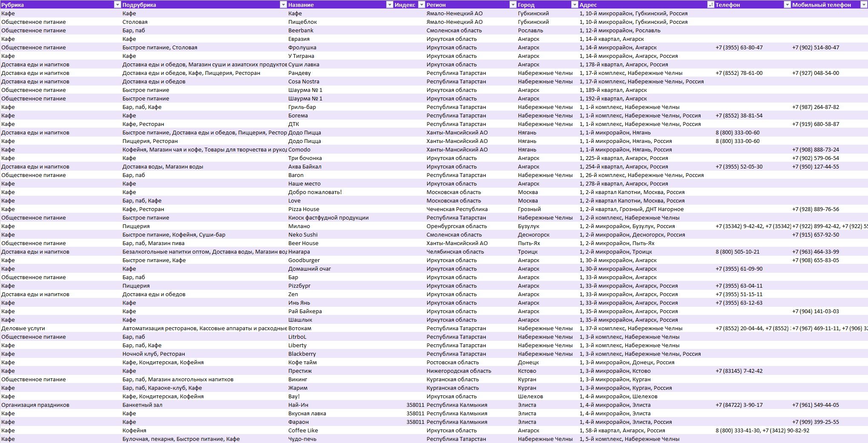The width and height of the screenshot is (868, 443).
Task: Select the cell with name Гриль-бар
Action: click(340, 107)
